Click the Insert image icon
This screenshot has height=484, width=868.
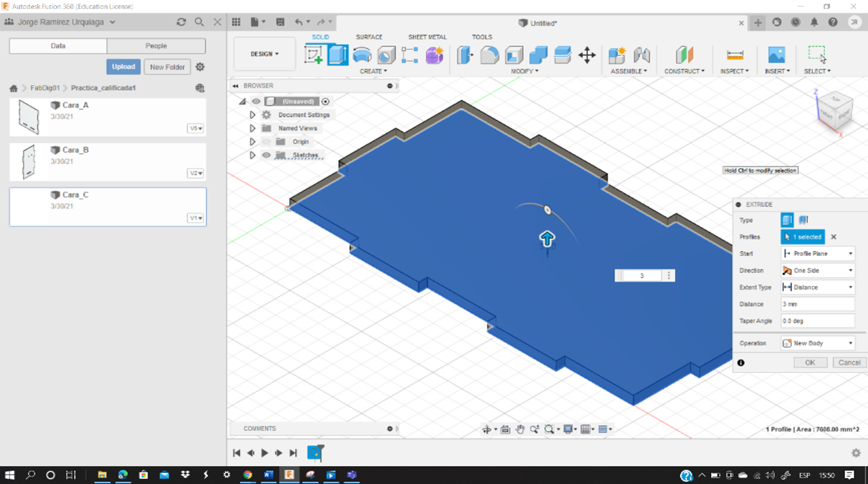[x=777, y=55]
